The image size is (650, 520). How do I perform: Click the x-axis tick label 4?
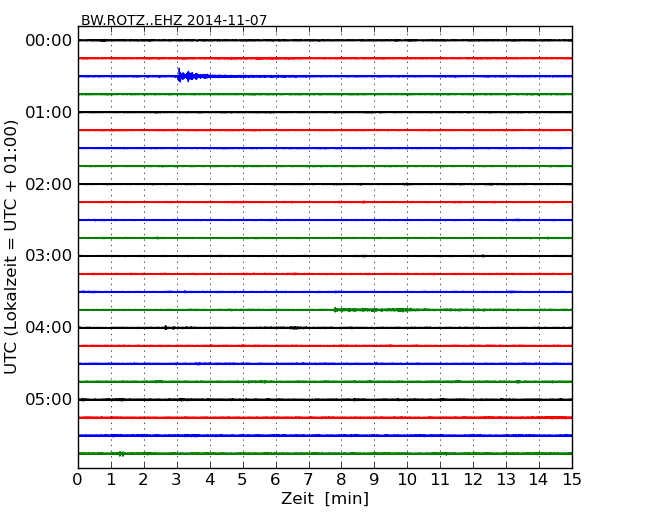click(x=210, y=480)
